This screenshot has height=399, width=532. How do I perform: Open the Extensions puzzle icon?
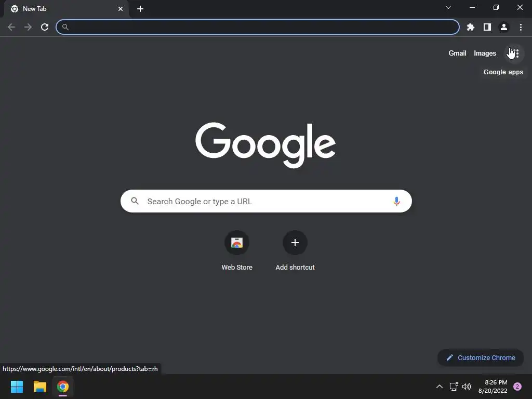point(471,27)
